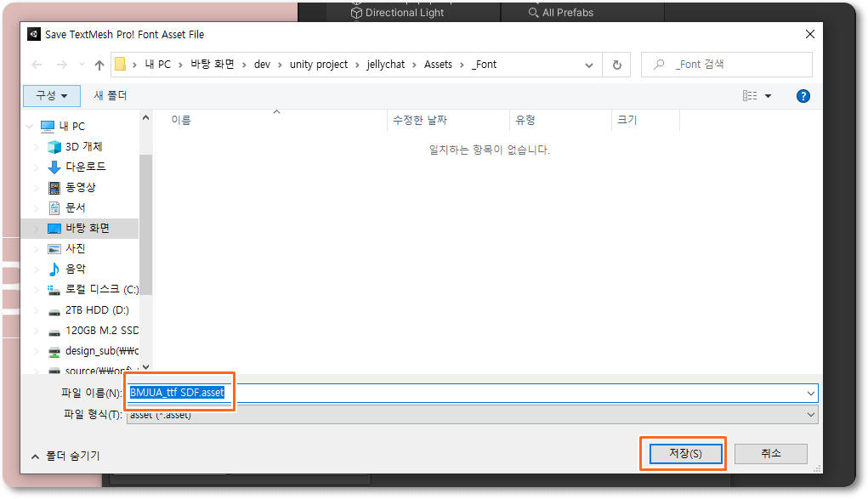
Task: Click navigation pane scroll up arrow
Action: [145, 117]
